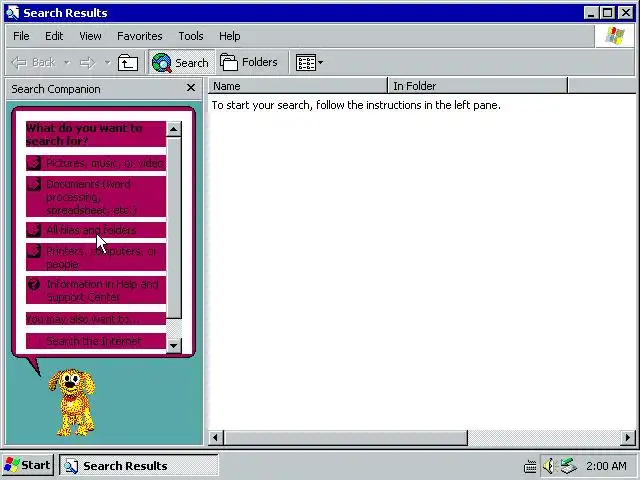Click the question mark help icon

(x=34, y=284)
